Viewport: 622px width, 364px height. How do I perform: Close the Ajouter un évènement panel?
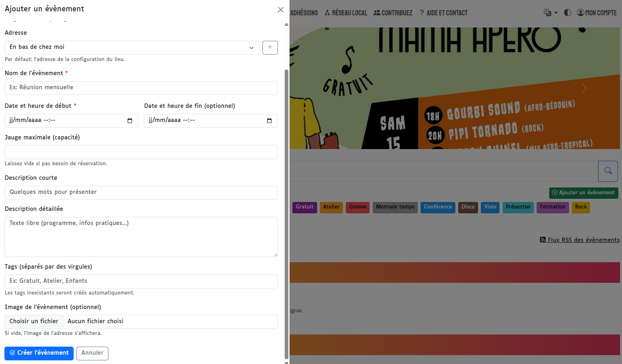[280, 10]
